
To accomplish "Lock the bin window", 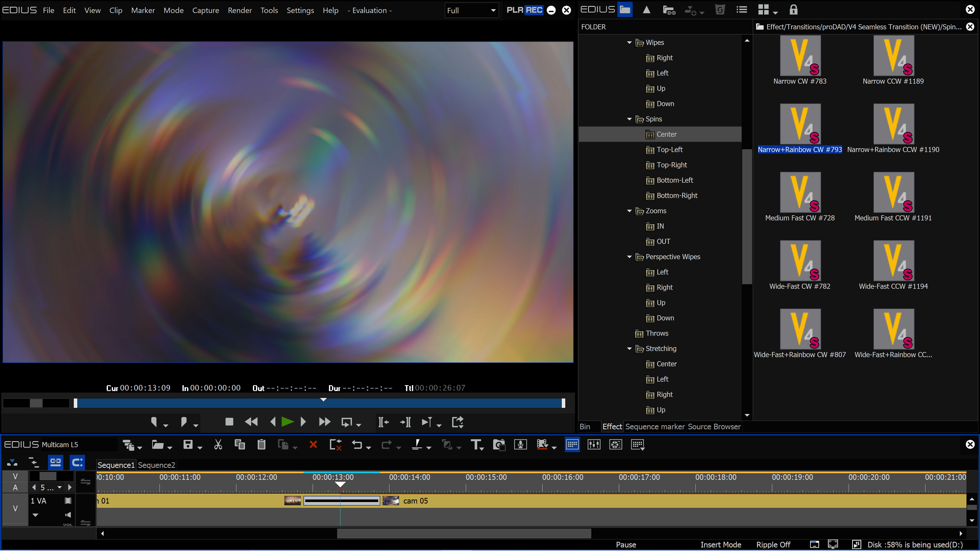I will coord(794,9).
